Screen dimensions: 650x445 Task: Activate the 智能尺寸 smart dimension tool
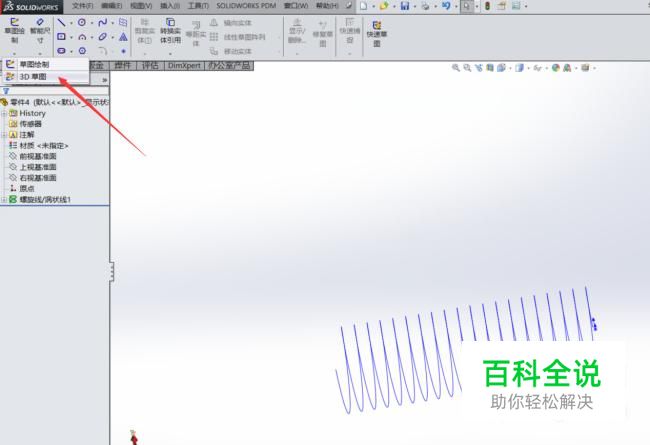point(40,31)
